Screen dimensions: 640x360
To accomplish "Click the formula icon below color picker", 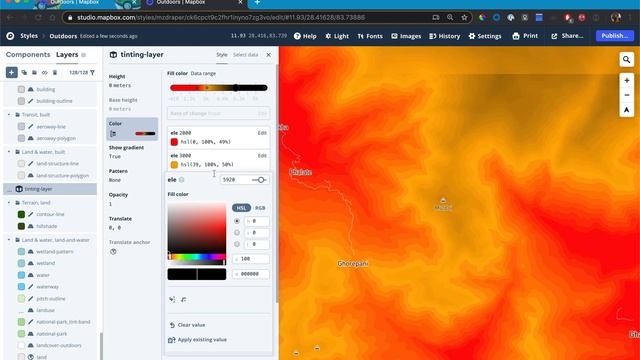I will click(184, 300).
